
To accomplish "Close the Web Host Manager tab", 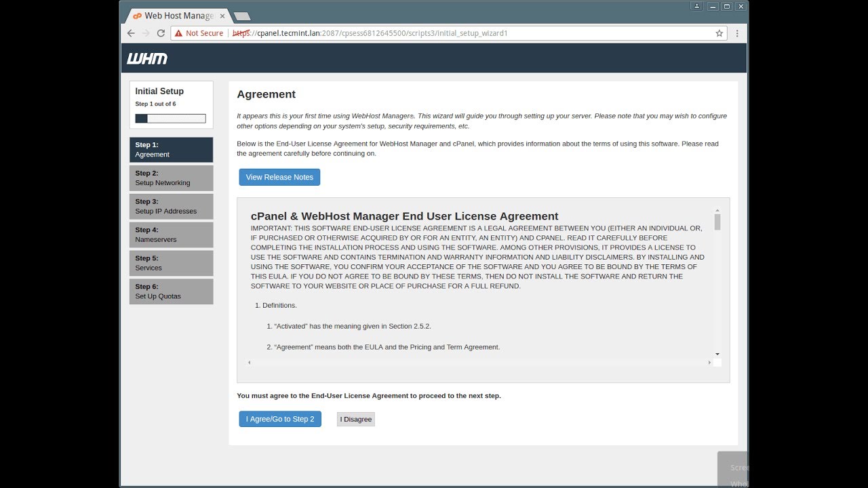I will [x=222, y=16].
